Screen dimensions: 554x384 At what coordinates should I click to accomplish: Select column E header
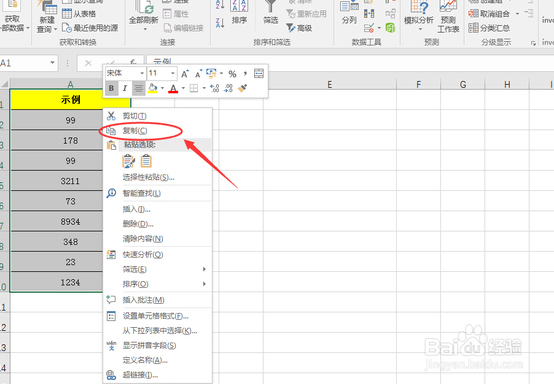click(x=330, y=84)
